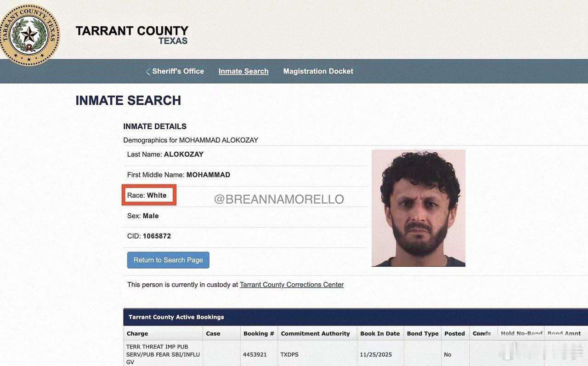Go to the Inmate Search nav item
The image size is (588, 366).
click(x=243, y=71)
